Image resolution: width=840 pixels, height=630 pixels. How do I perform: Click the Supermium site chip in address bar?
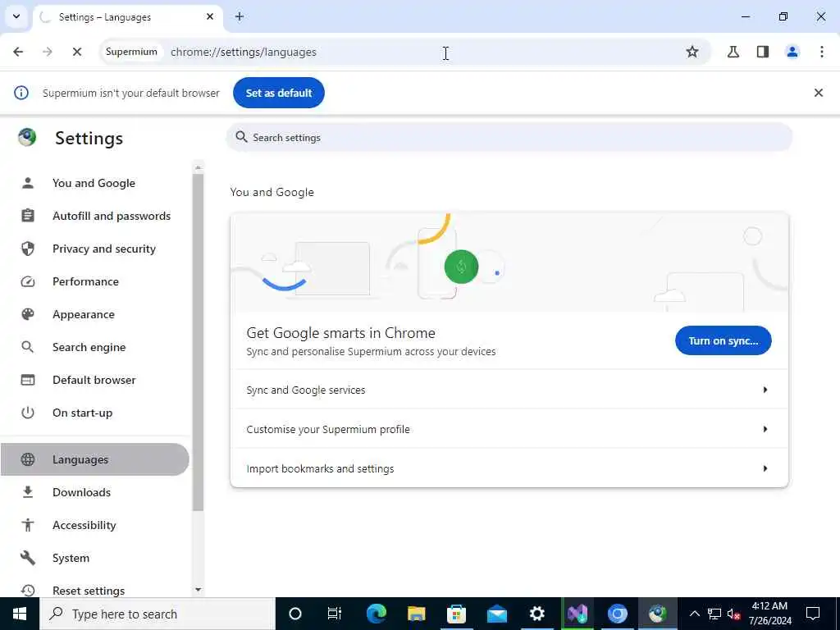click(131, 52)
